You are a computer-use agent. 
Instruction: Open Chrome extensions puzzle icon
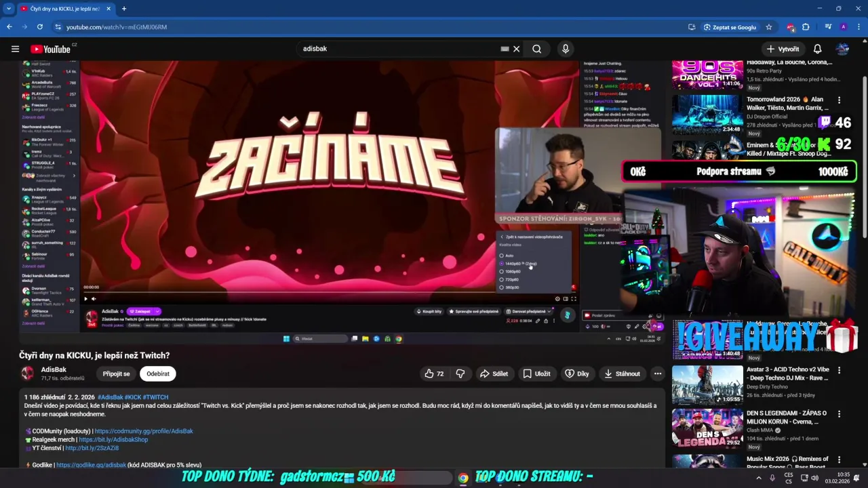click(x=806, y=27)
